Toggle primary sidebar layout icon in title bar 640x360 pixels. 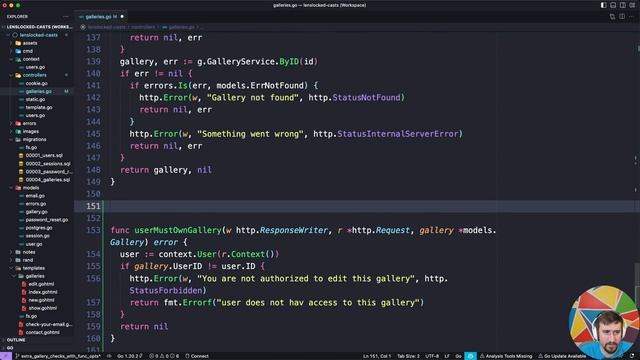603,5
